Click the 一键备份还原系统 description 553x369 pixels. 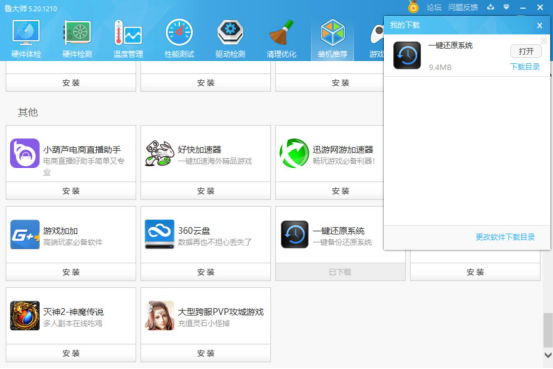click(x=342, y=242)
